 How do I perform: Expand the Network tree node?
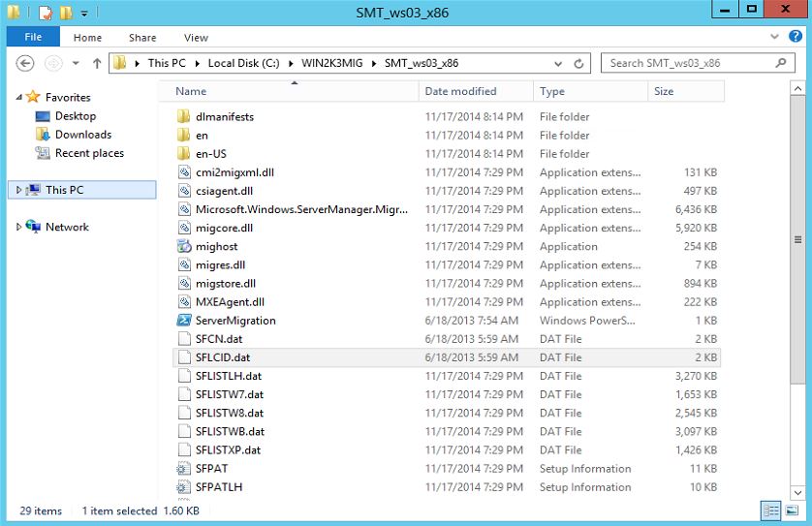pyautogui.click(x=19, y=227)
